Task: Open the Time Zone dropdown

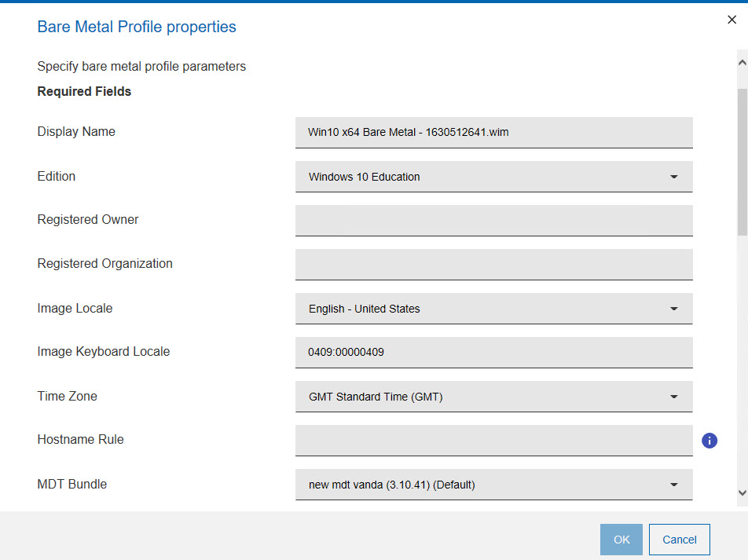Action: (493, 397)
